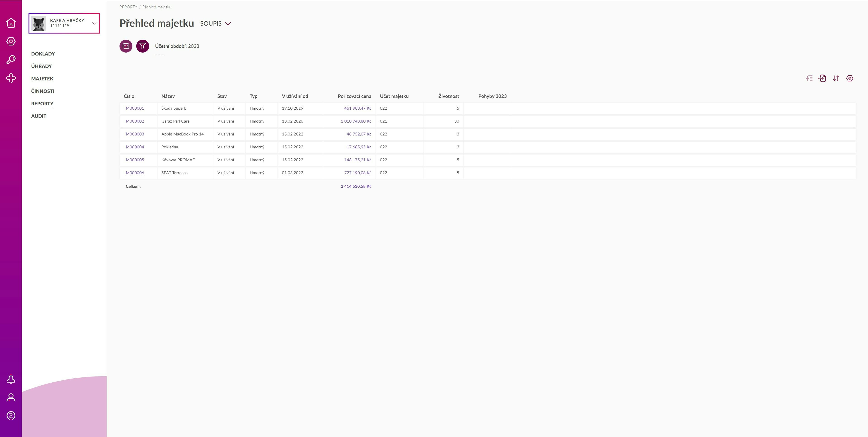This screenshot has height=437, width=868.
Task: Open asset M000005 link
Action: pyautogui.click(x=135, y=160)
